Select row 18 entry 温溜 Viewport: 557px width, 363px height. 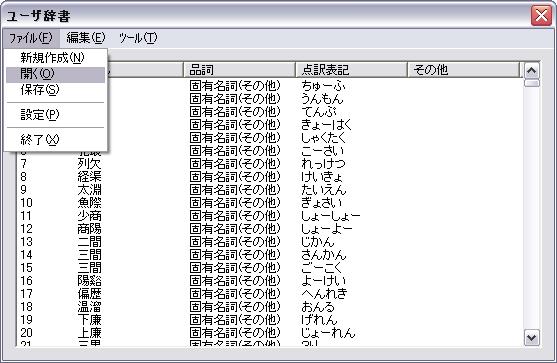pyautogui.click(x=89, y=307)
